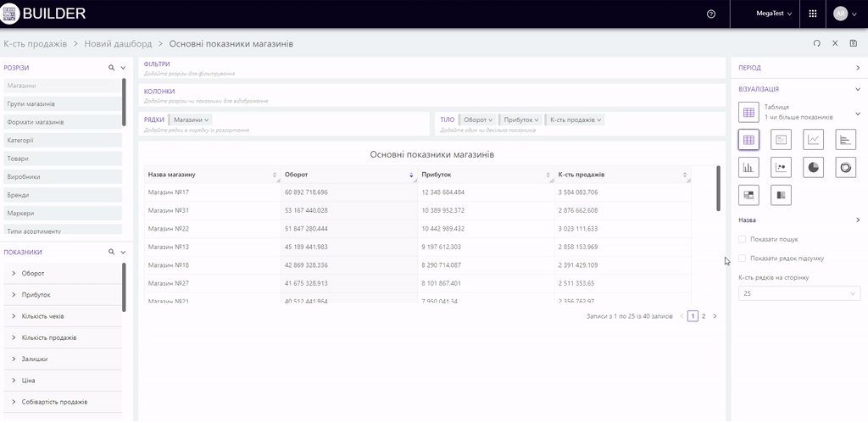
Task: Open the MegaTest account dropdown
Action: point(774,14)
